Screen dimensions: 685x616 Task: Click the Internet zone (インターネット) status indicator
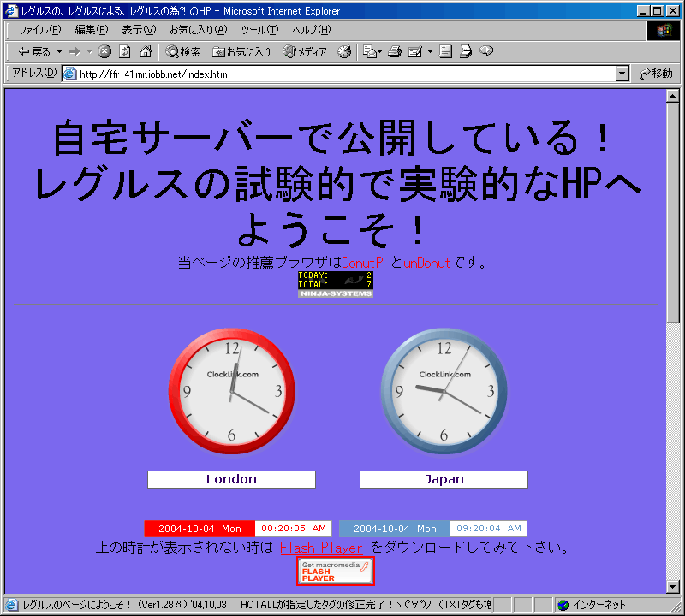pos(593,605)
